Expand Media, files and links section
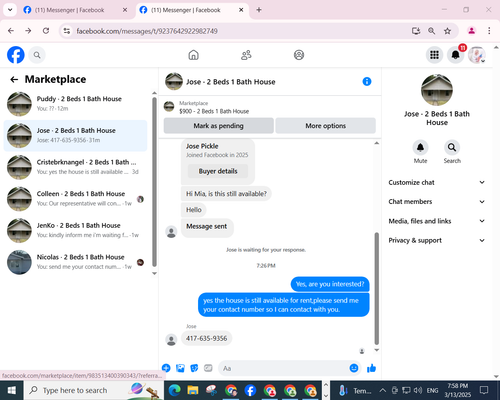500x400 pixels. (x=436, y=221)
